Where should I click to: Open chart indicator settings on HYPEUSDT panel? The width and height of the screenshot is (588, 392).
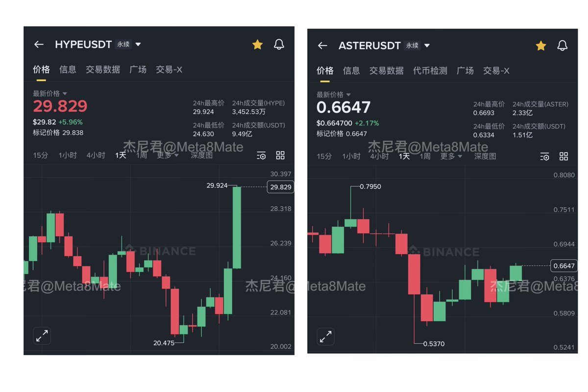pyautogui.click(x=261, y=156)
